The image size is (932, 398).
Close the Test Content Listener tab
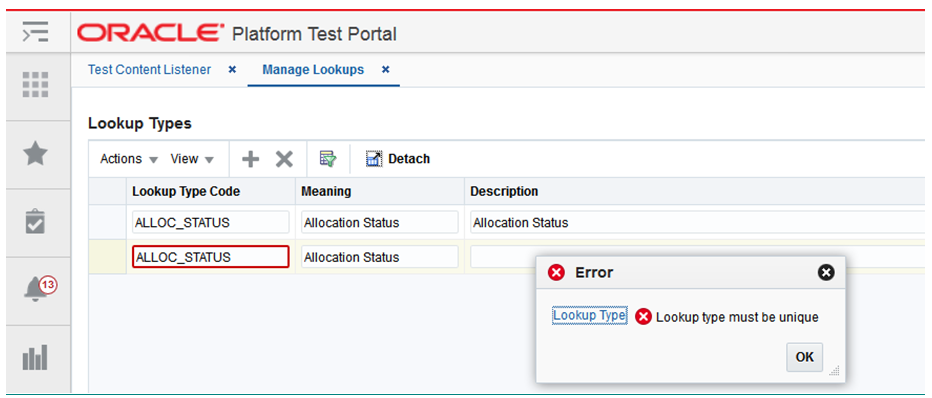[x=232, y=70]
